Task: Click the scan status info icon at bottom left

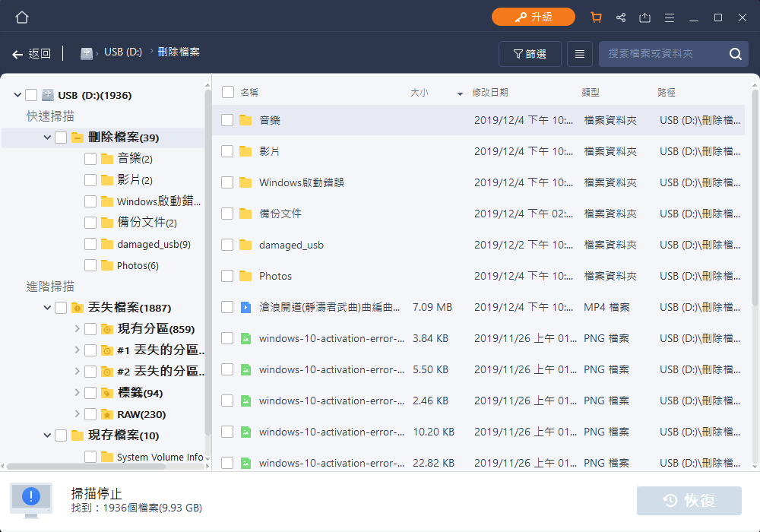Action: (30, 500)
